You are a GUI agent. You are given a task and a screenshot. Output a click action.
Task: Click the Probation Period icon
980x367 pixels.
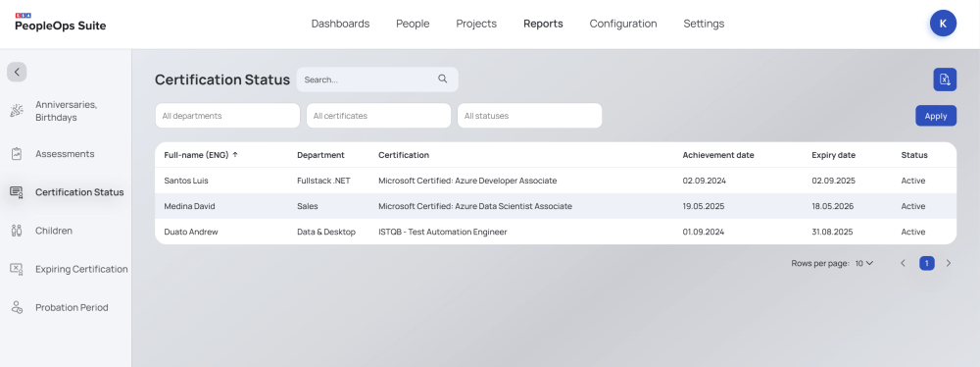click(17, 307)
